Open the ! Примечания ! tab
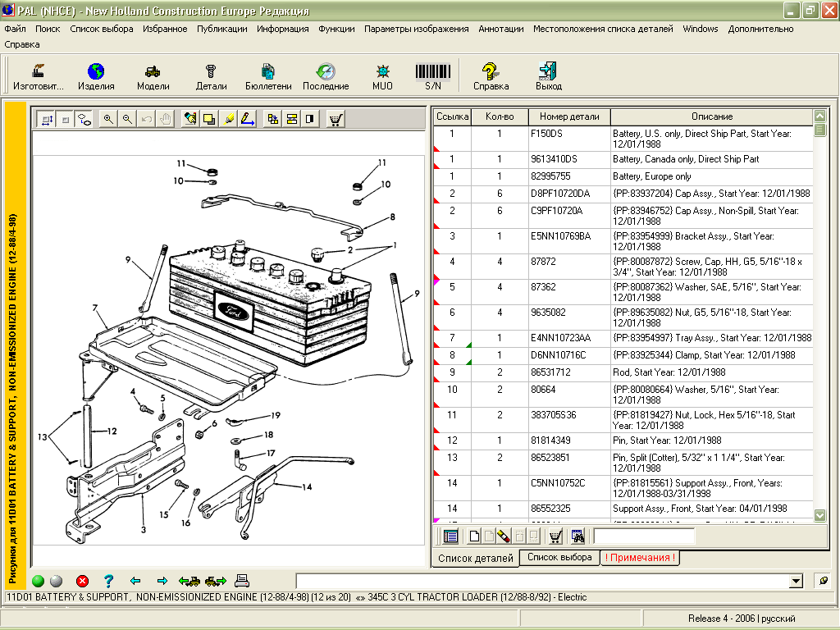Viewport: 840px width, 630px height. coord(640,558)
